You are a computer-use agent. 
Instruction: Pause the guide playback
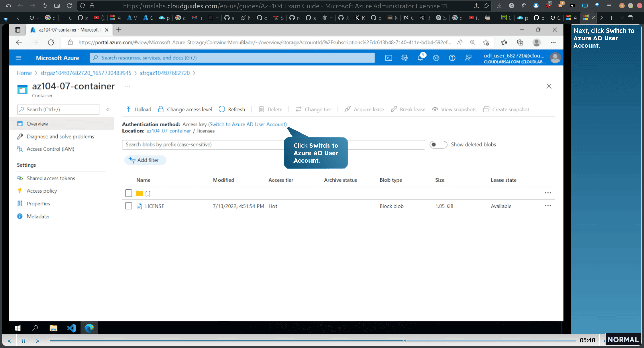click(x=23, y=341)
